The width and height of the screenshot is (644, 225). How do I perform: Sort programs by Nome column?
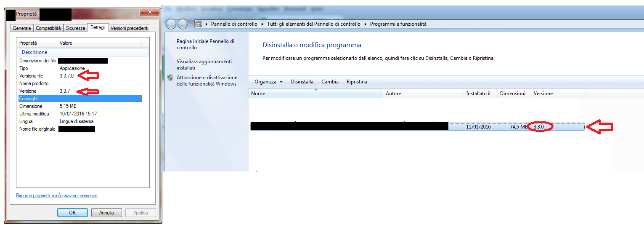(316, 93)
